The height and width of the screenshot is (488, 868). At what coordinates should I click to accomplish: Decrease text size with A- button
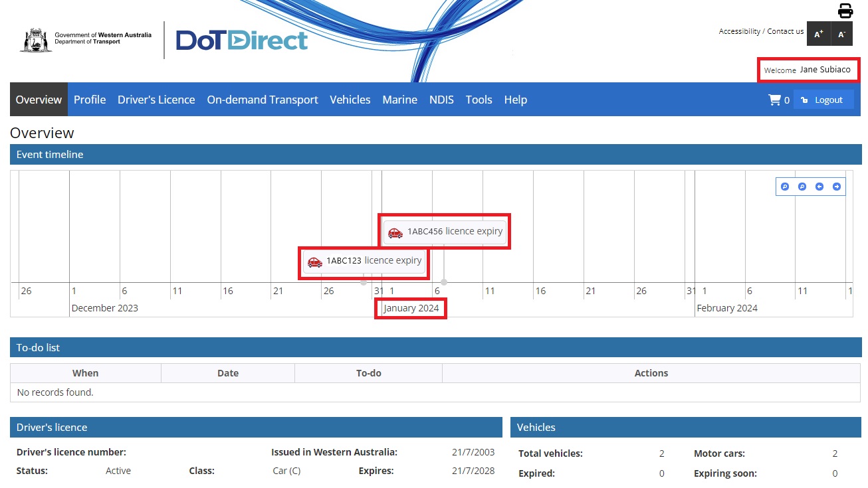(x=842, y=34)
